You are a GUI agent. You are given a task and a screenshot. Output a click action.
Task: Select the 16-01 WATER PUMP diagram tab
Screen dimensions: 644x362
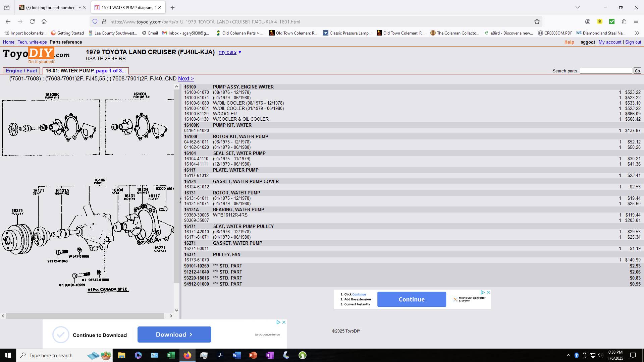coord(128,7)
